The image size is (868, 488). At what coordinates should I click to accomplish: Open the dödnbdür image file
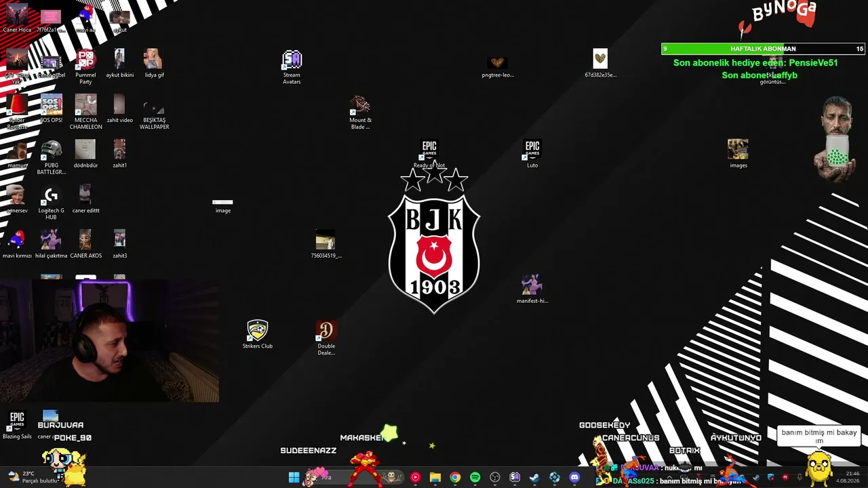coord(85,154)
